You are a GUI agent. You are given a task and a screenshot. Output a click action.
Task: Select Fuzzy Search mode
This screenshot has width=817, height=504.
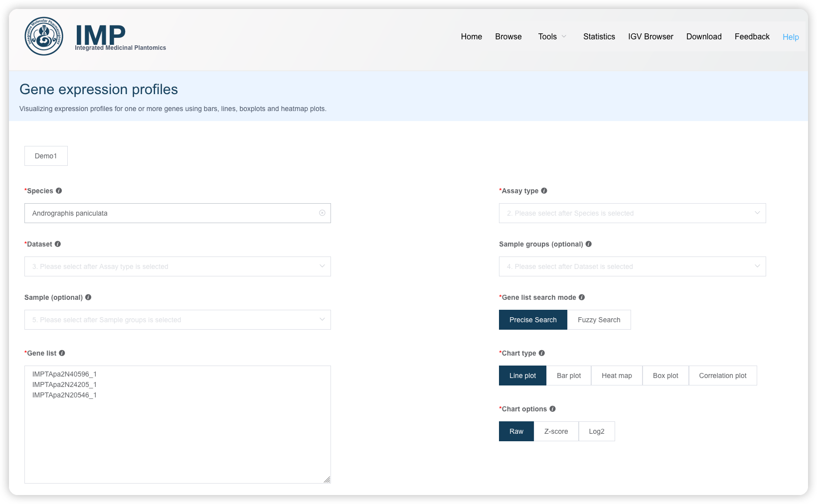599,320
